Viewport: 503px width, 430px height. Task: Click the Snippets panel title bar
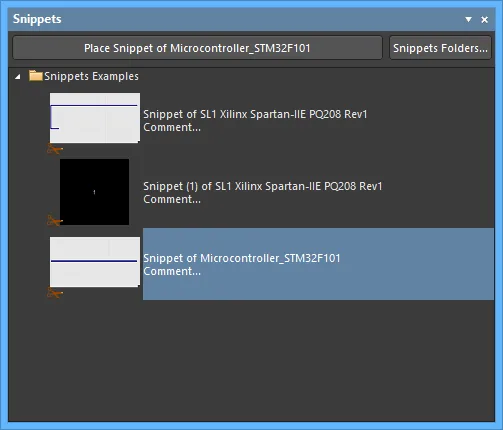pos(233,19)
